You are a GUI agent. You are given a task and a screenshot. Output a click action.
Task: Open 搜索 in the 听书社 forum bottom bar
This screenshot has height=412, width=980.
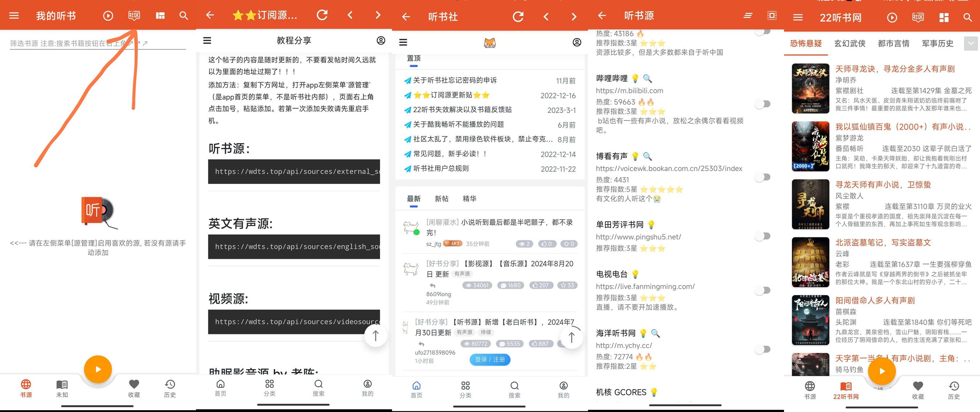(514, 389)
